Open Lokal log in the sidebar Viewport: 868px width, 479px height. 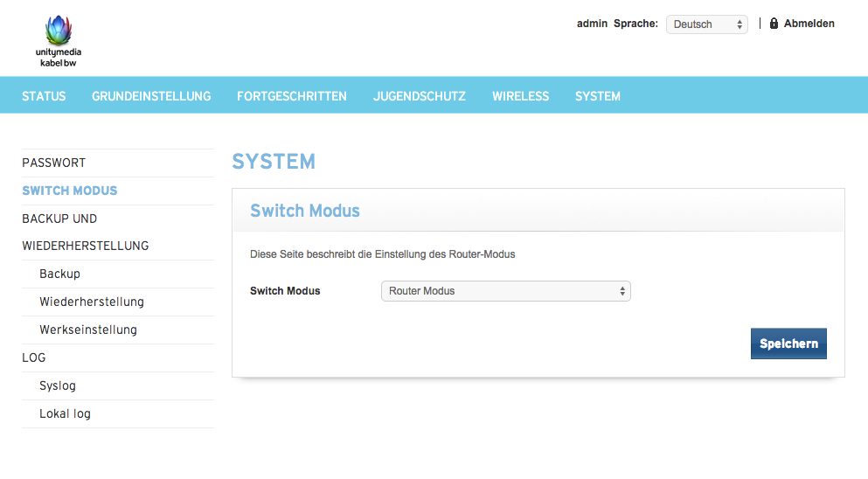point(65,413)
